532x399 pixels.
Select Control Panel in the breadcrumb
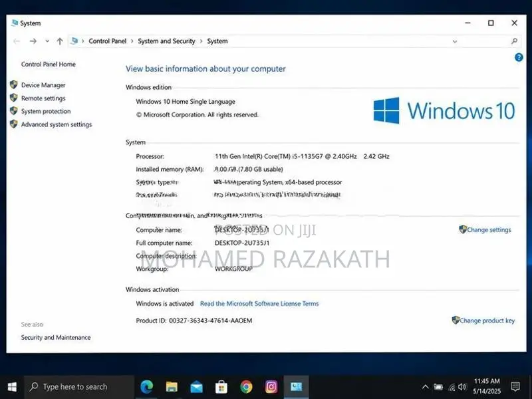click(x=107, y=41)
